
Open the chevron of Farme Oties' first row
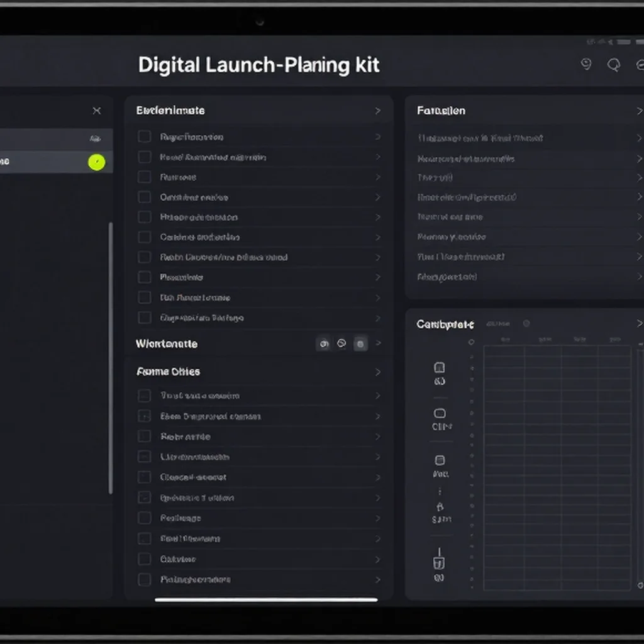(x=378, y=396)
